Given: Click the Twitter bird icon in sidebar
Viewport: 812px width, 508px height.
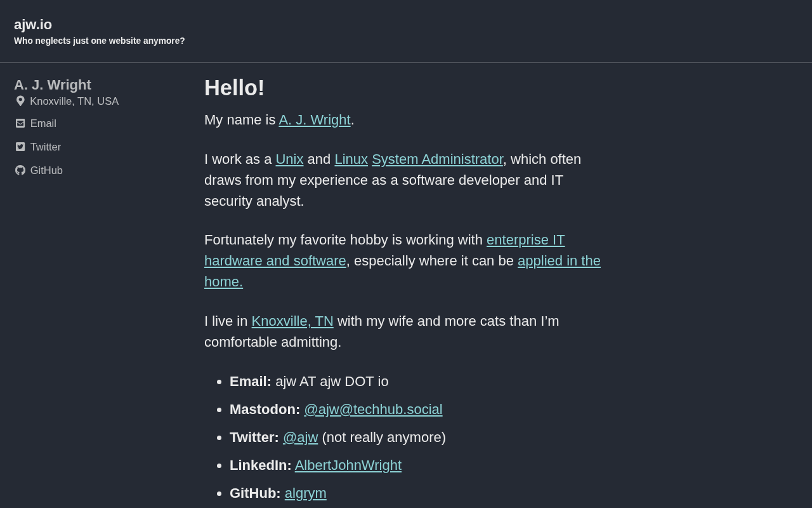Looking at the screenshot, I should [x=20, y=147].
